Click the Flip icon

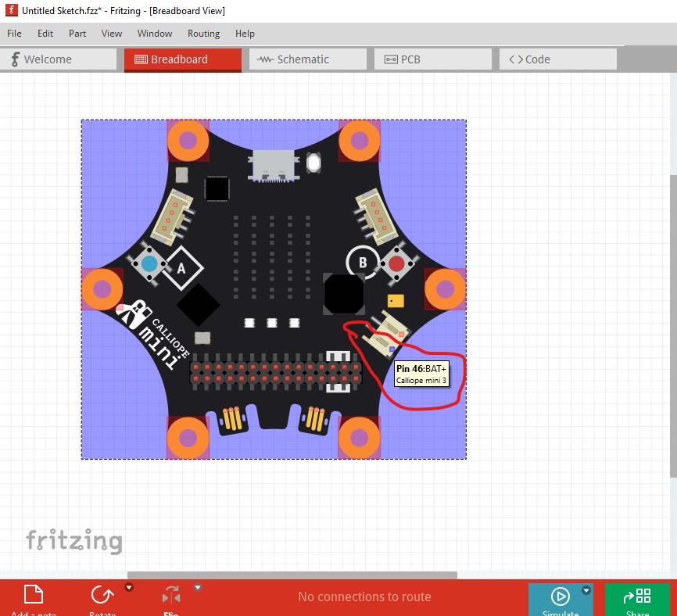[171, 595]
